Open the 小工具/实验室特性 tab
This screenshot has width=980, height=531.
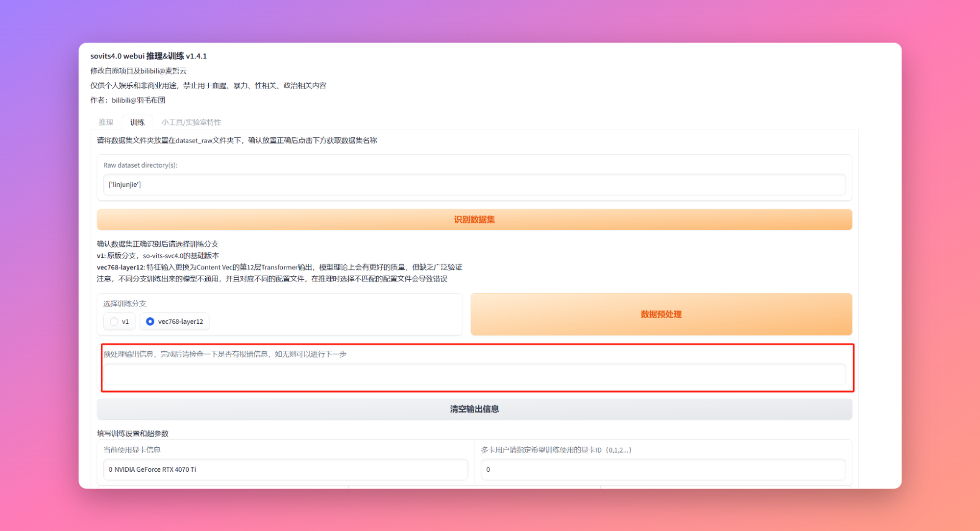(x=191, y=122)
